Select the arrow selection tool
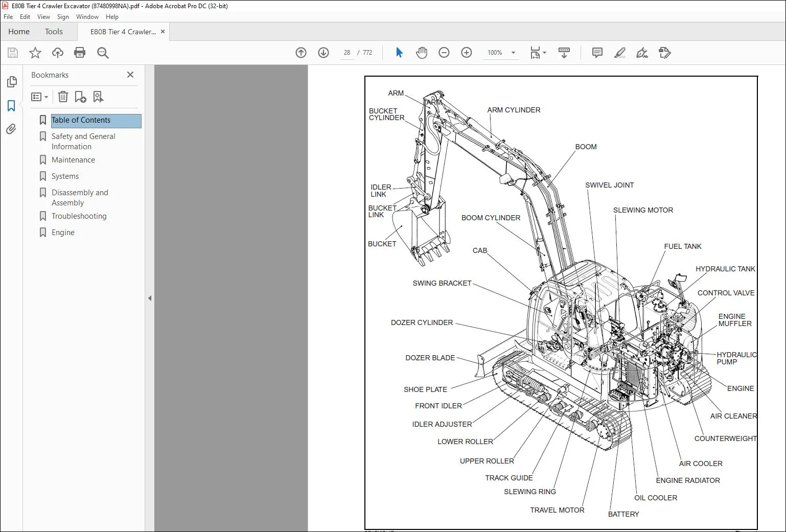This screenshot has width=786, height=532. tap(399, 53)
